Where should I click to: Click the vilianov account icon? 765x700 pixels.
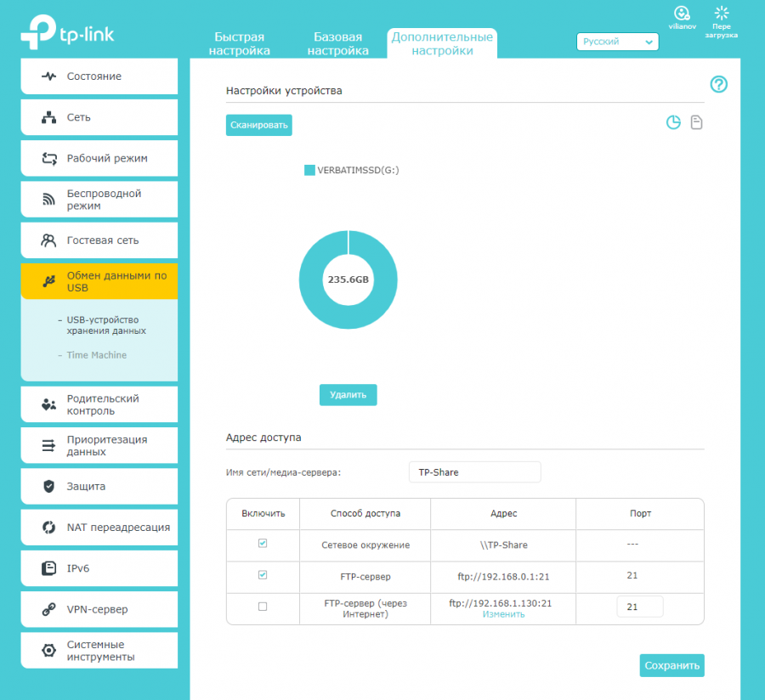pyautogui.click(x=682, y=13)
